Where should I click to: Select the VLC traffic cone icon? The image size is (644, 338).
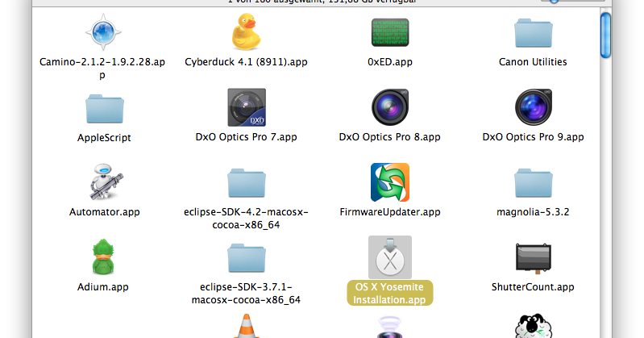coord(247,326)
